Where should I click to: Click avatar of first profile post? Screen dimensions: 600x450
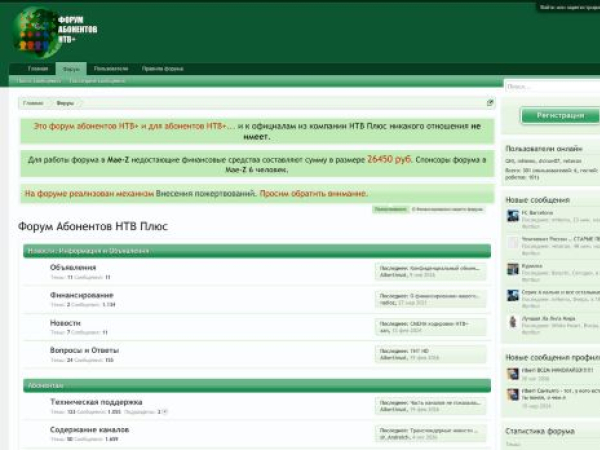[x=513, y=373]
